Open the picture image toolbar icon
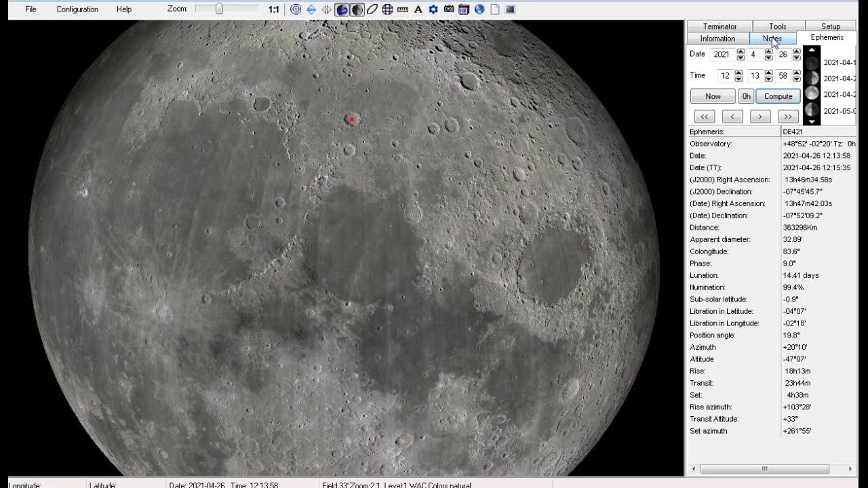Image resolution: width=868 pixels, height=488 pixels. point(510,9)
